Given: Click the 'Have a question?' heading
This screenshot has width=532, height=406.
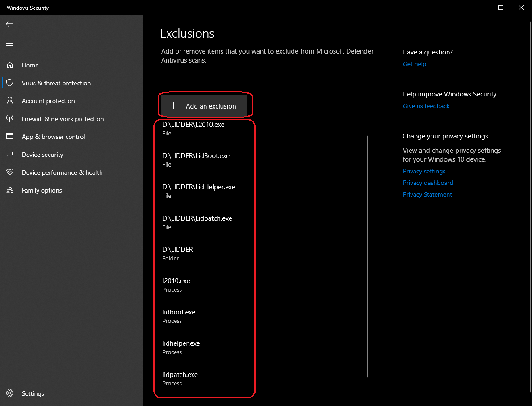Looking at the screenshot, I should (427, 52).
